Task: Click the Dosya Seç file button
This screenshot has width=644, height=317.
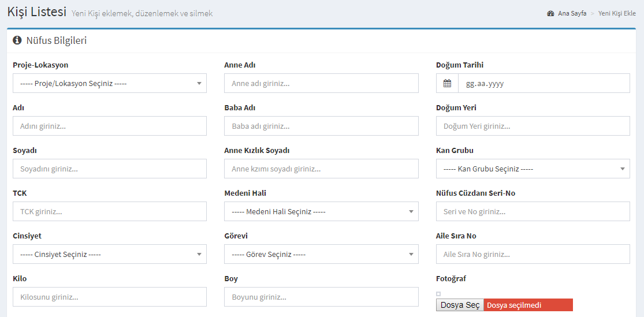Action: pos(460,305)
